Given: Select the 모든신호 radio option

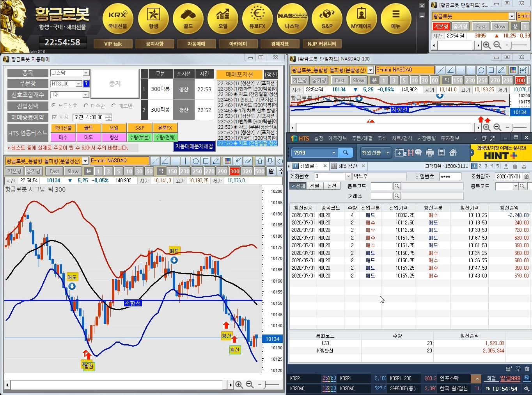Looking at the screenshot, I should click(x=53, y=105).
